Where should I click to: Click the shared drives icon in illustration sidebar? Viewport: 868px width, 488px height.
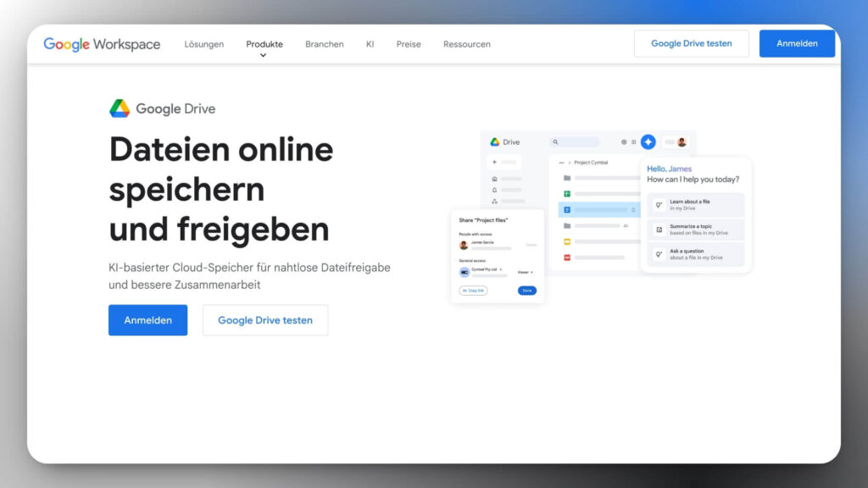tap(494, 201)
